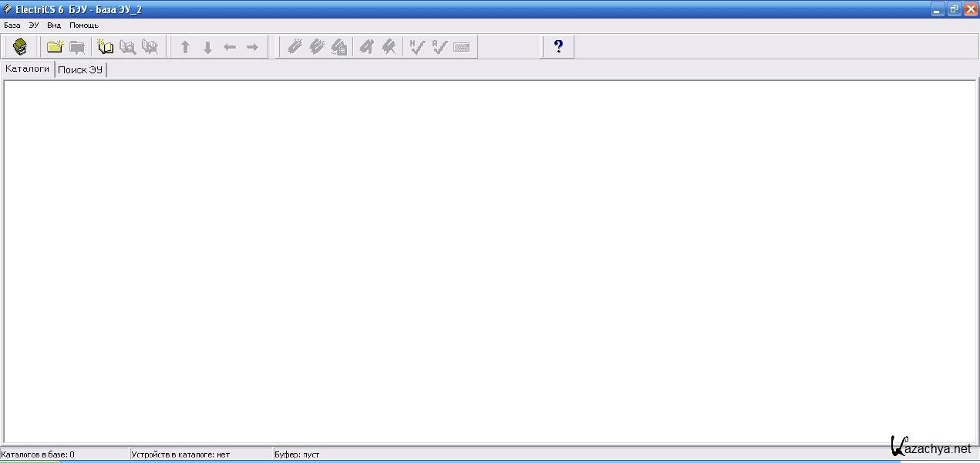This screenshot has height=463, width=980.
Task: Click the new catalog open-book icon
Action: click(x=106, y=47)
